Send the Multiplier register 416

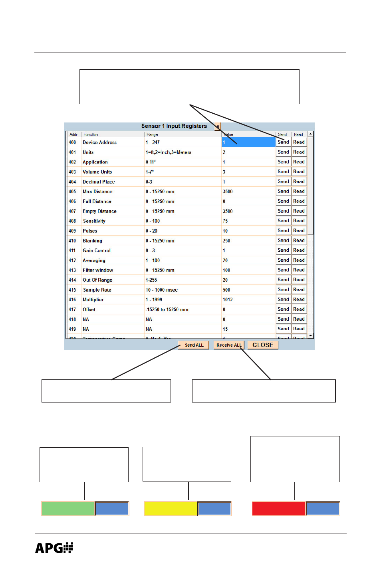[283, 299]
